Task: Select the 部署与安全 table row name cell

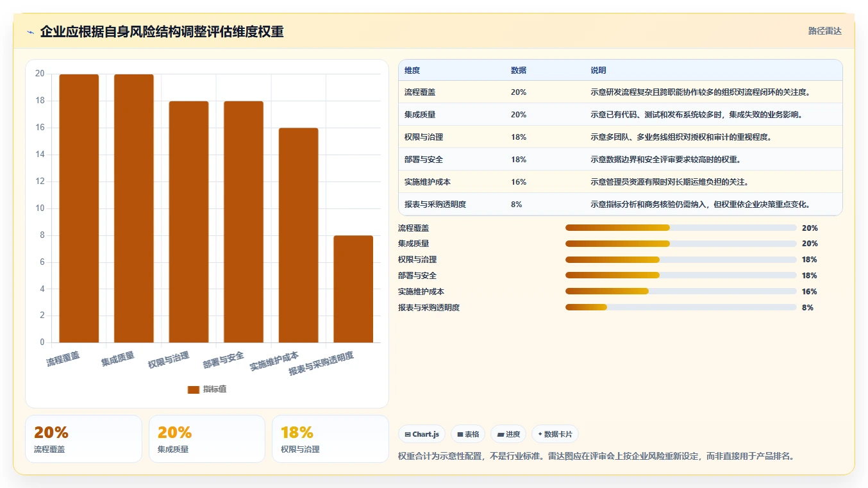Action: pyautogui.click(x=424, y=160)
